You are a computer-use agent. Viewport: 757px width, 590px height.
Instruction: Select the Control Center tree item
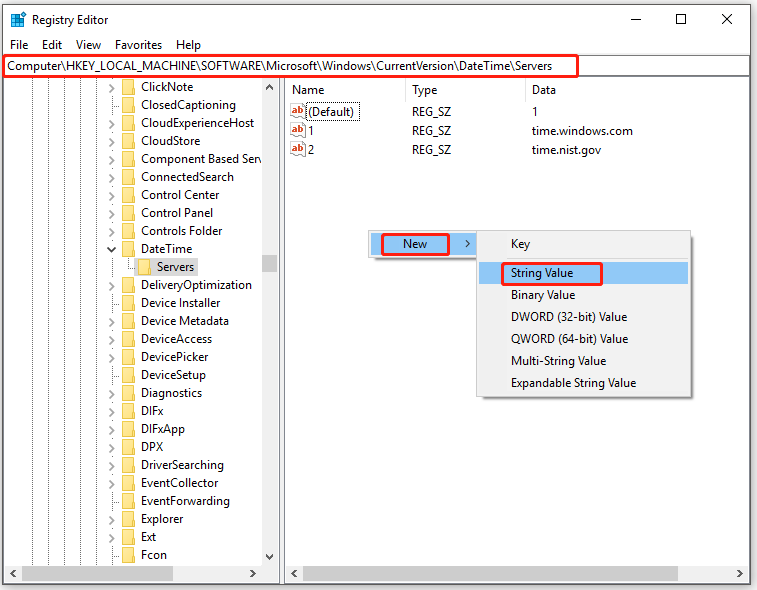[x=180, y=195]
